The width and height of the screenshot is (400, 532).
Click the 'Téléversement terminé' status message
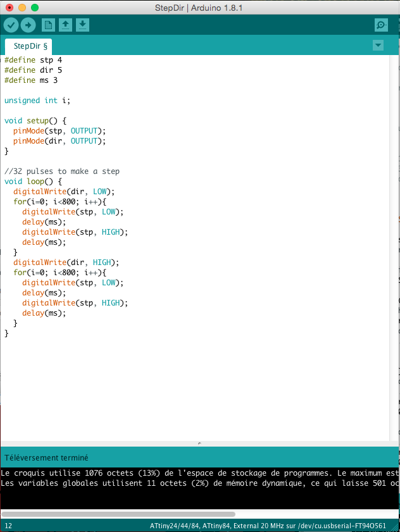click(46, 458)
